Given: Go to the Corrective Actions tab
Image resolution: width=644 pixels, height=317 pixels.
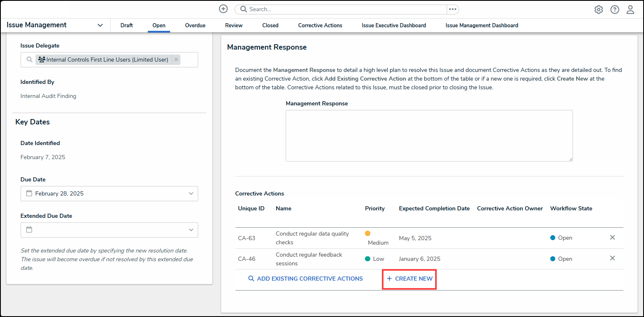Looking at the screenshot, I should (x=320, y=25).
